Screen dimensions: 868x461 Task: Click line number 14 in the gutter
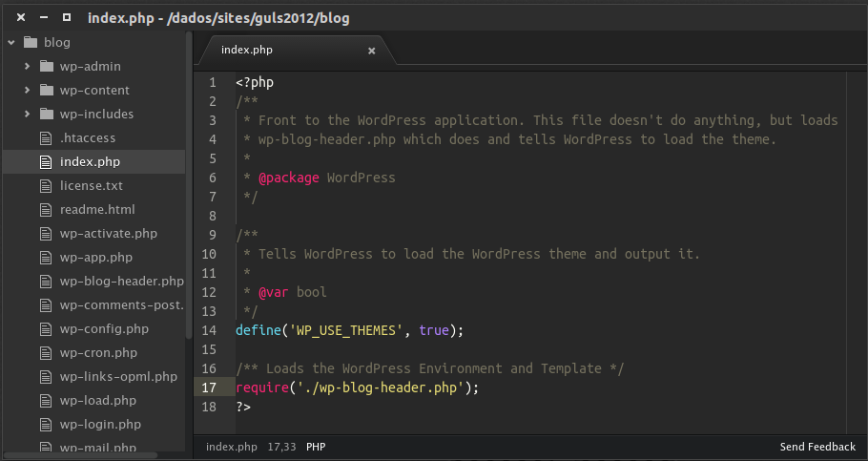[x=209, y=331]
